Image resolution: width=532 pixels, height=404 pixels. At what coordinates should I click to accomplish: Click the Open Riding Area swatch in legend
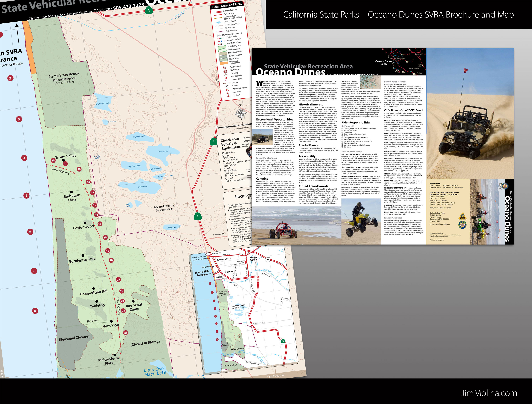click(222, 48)
